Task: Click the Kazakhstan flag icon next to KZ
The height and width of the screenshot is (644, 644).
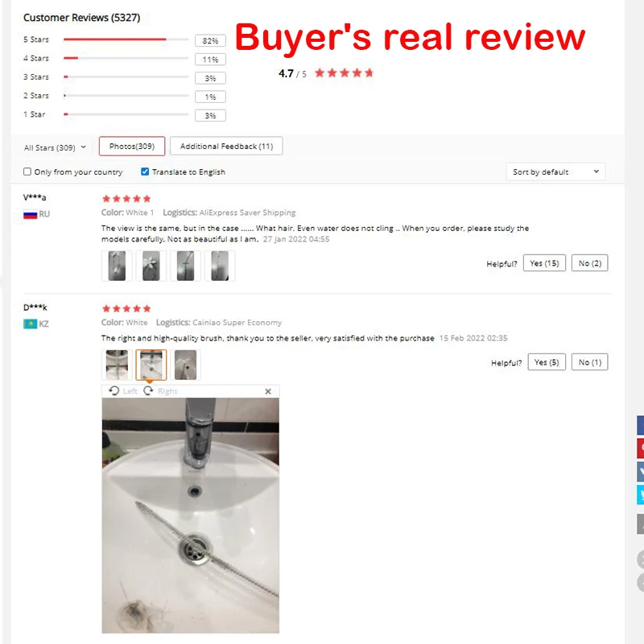Action: click(x=31, y=324)
